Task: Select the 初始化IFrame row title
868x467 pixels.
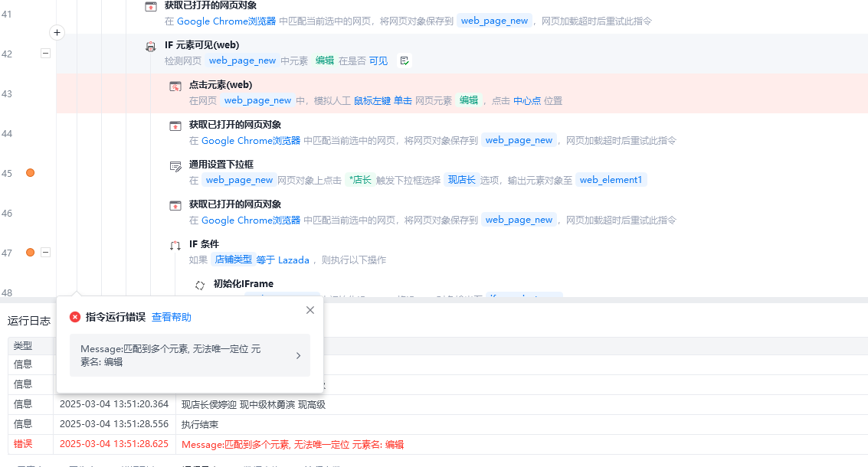Action: click(244, 284)
